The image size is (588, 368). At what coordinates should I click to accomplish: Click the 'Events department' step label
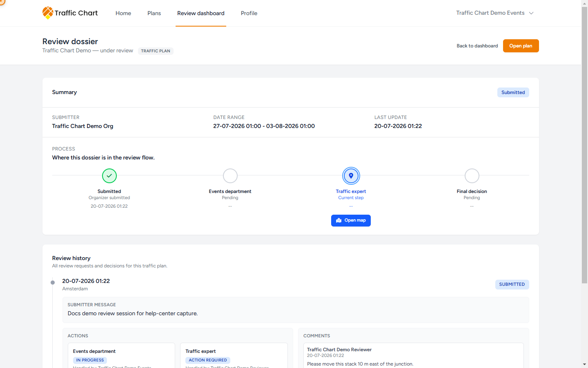[x=230, y=191]
